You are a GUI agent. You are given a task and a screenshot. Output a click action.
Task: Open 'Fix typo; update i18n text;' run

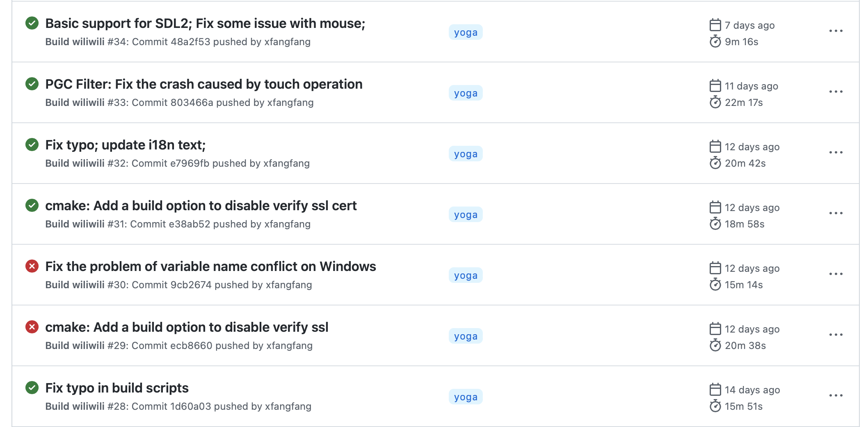coord(126,145)
